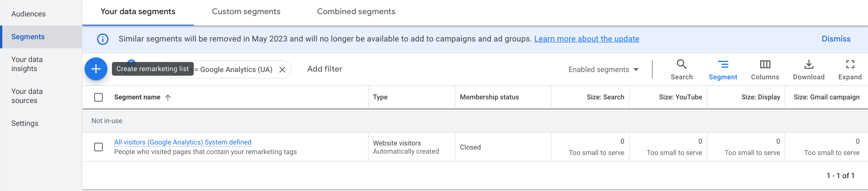Switch to Custom segments tab
Screen dimensions: 868x191
pyautogui.click(x=246, y=12)
